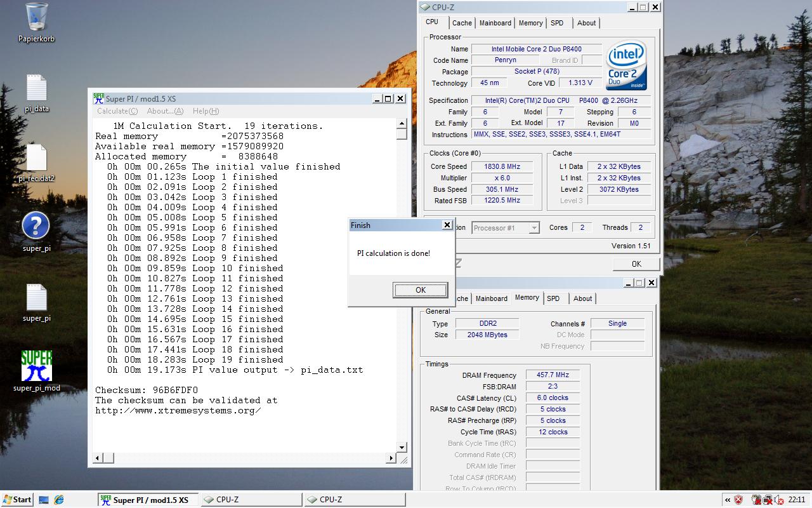The height and width of the screenshot is (508, 812).
Task: Open the super_pi help file icon
Action: point(36,226)
